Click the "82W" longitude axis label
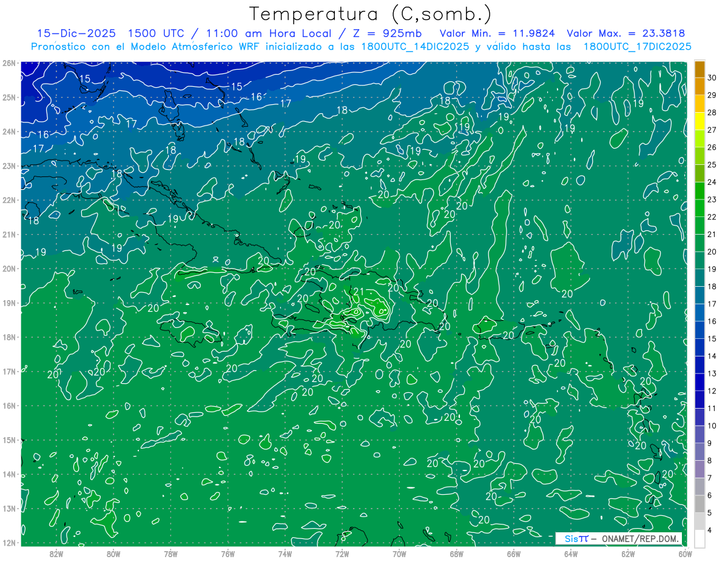This screenshot has width=728, height=562. pos(56,554)
